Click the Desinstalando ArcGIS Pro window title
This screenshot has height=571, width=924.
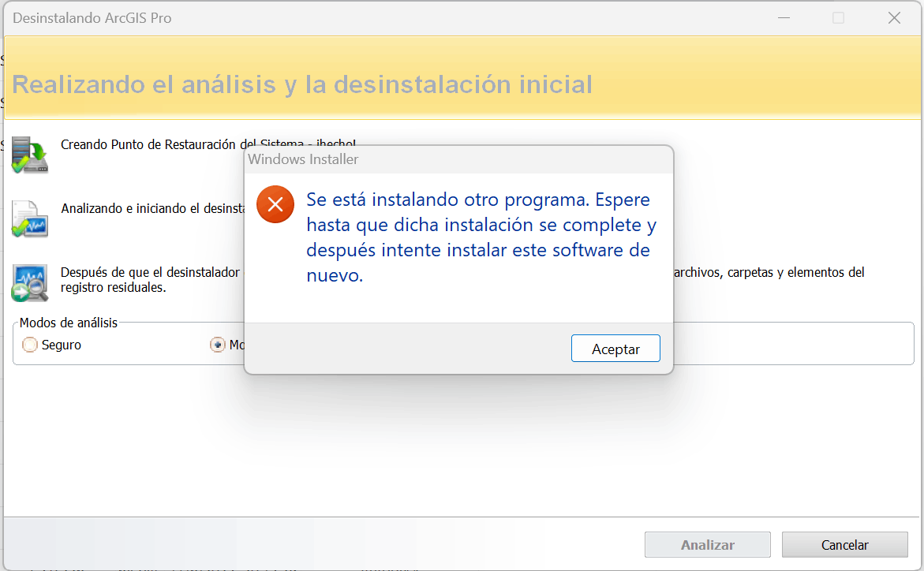point(92,18)
